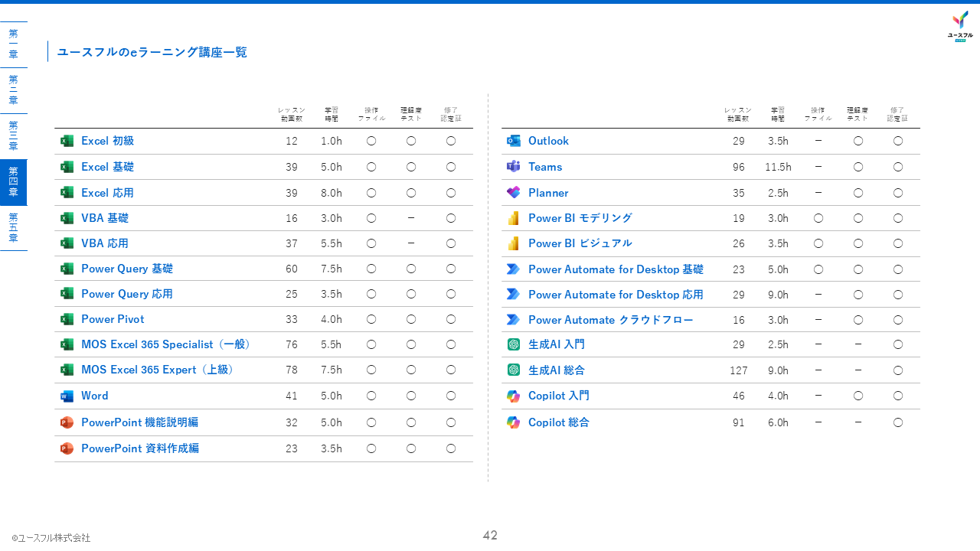Click the page number 42 at bottom
This screenshot has width=980, height=551.
pos(490,536)
